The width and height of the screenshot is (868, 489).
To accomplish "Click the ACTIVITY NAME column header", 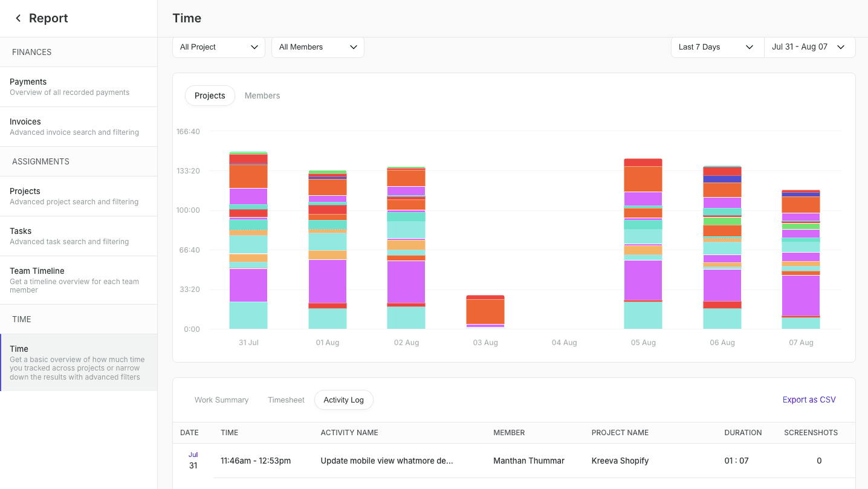I will coord(349,433).
